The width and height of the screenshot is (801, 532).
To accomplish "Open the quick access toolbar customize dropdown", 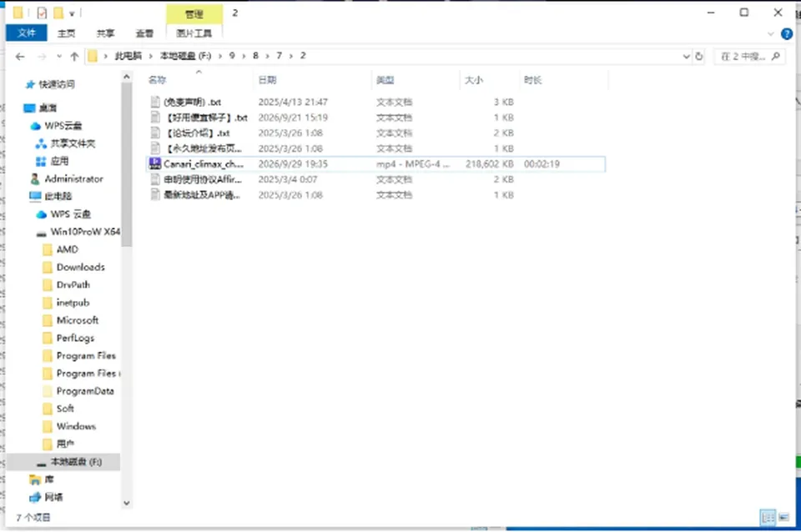I will tap(72, 14).
